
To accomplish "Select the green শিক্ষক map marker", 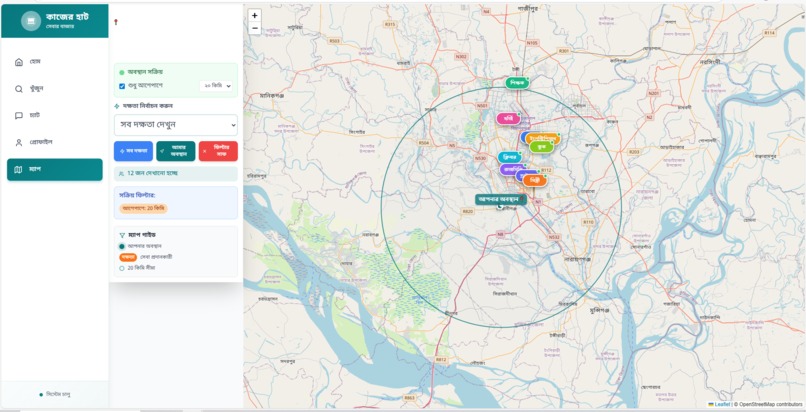I will [517, 82].
